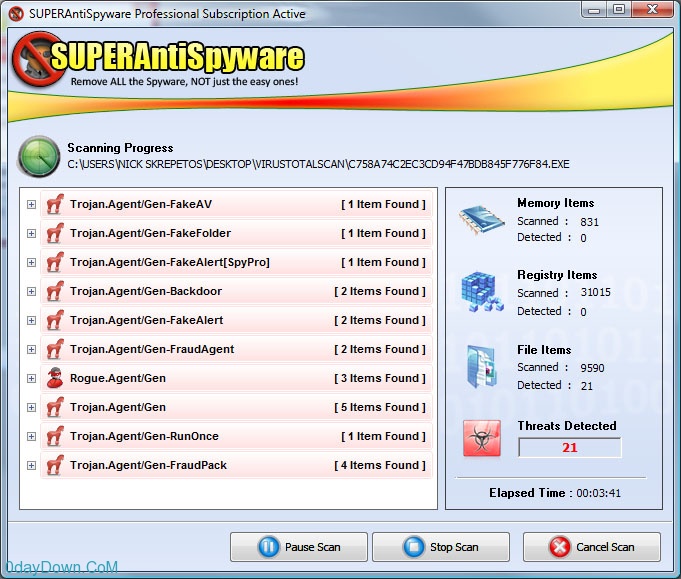Click the File Items detected value 21
The height and width of the screenshot is (579, 681).
coord(587,386)
